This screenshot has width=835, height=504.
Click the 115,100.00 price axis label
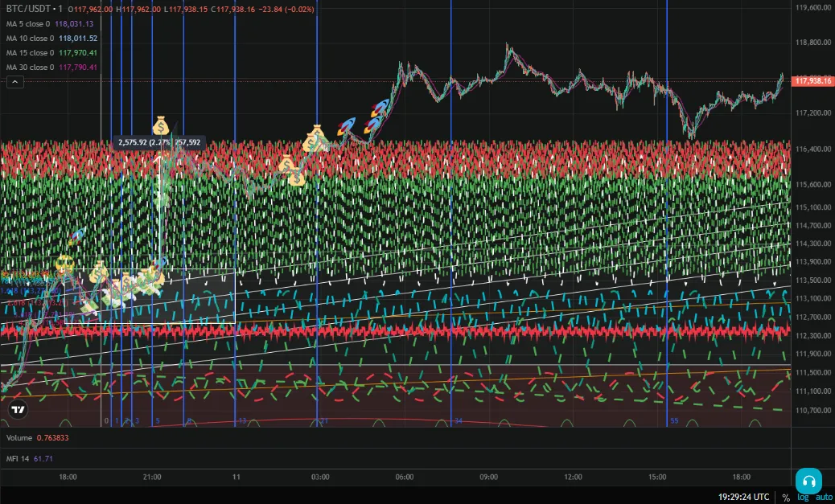pos(812,207)
